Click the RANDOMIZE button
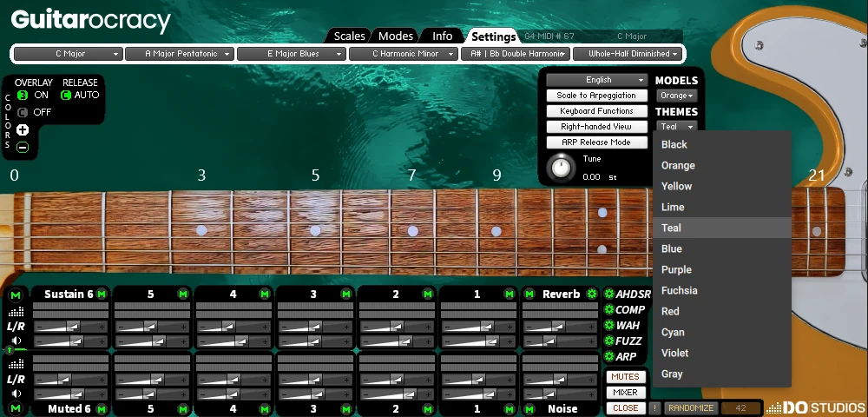Screen dimensions: 868x417 pos(690,408)
